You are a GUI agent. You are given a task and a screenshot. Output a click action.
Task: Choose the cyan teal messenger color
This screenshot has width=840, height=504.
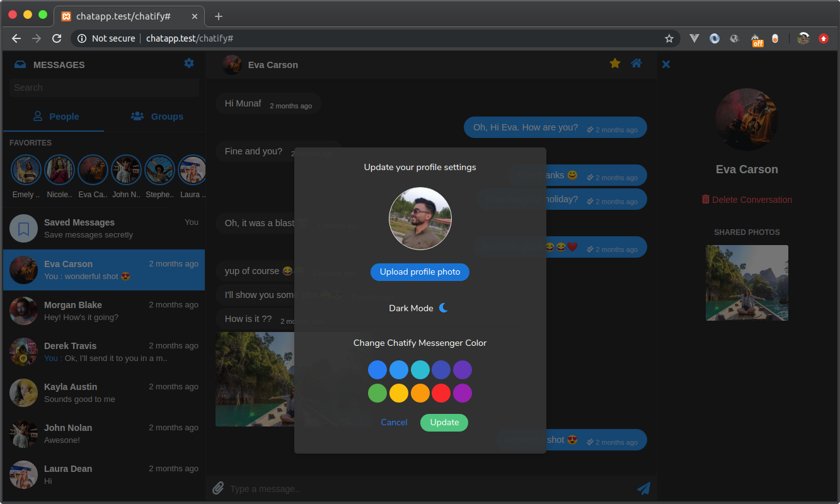[x=420, y=370]
